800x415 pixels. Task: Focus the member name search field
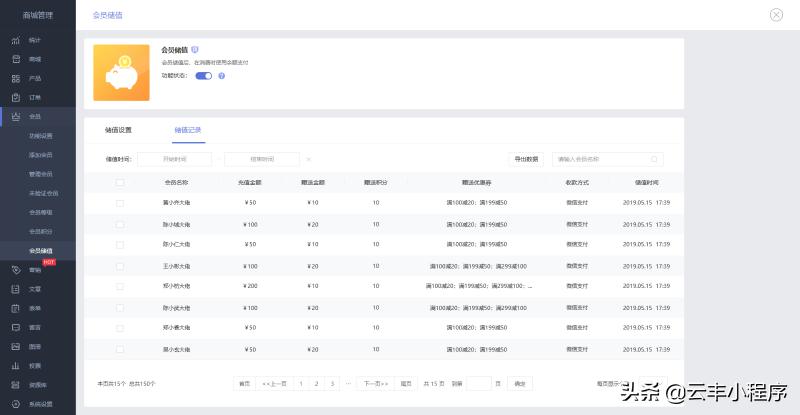click(x=608, y=159)
